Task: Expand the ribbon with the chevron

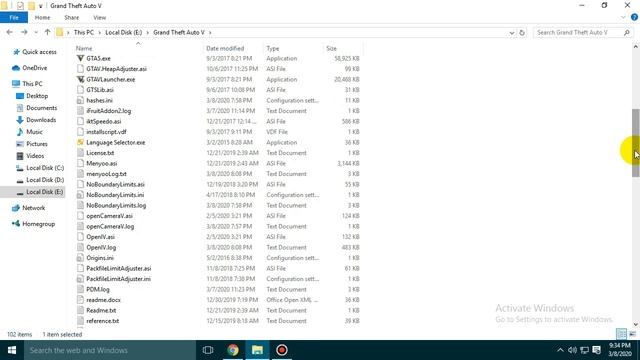Action: coord(623,18)
